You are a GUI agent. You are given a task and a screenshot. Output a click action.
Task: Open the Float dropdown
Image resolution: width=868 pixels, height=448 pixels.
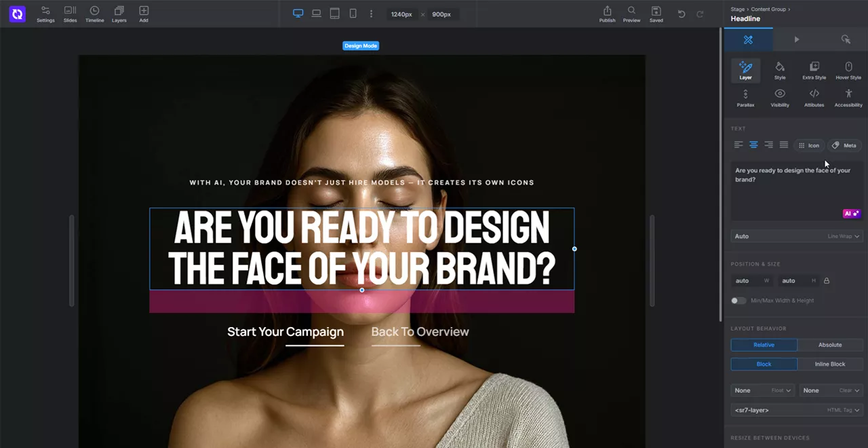click(x=763, y=390)
